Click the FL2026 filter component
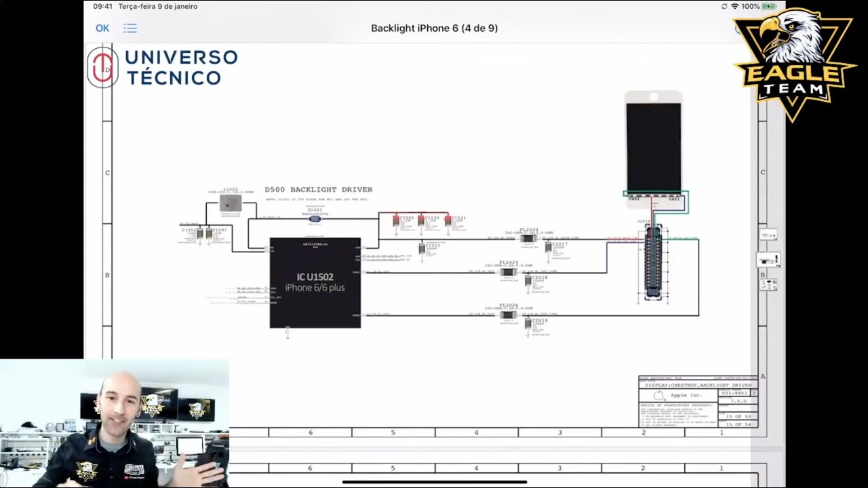Screen dimensions: 868x488 pos(508,314)
